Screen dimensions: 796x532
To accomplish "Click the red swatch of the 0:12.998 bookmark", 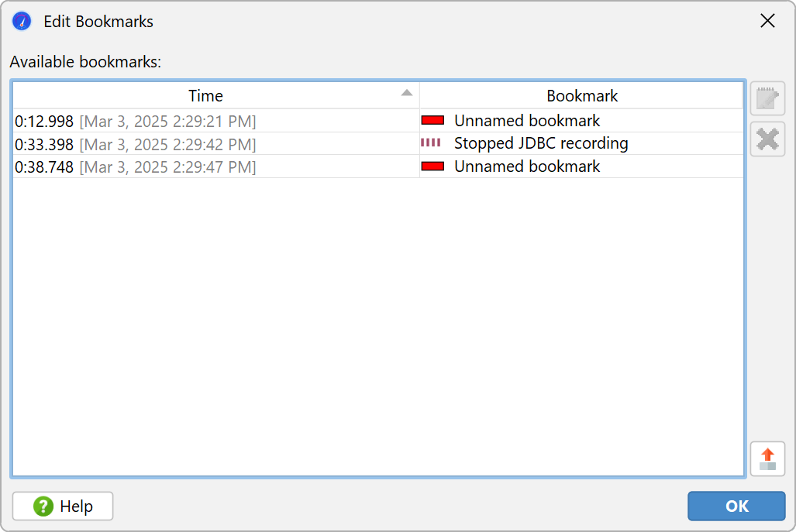I will tap(432, 121).
